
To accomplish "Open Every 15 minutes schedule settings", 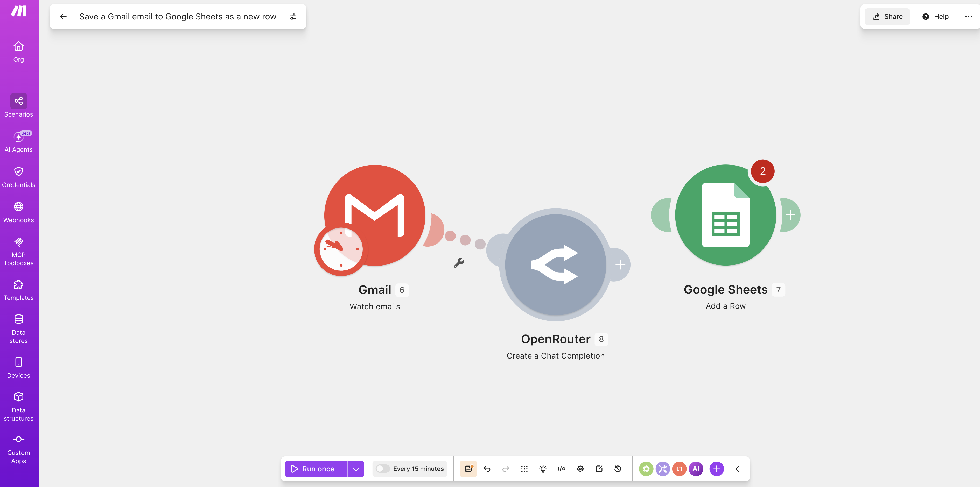I will 418,469.
